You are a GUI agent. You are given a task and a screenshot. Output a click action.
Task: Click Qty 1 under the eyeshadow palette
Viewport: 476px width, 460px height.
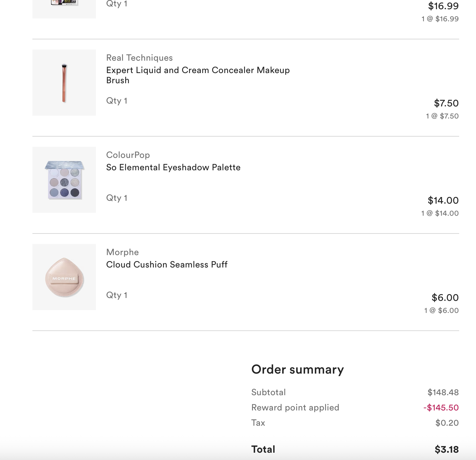[x=117, y=198]
